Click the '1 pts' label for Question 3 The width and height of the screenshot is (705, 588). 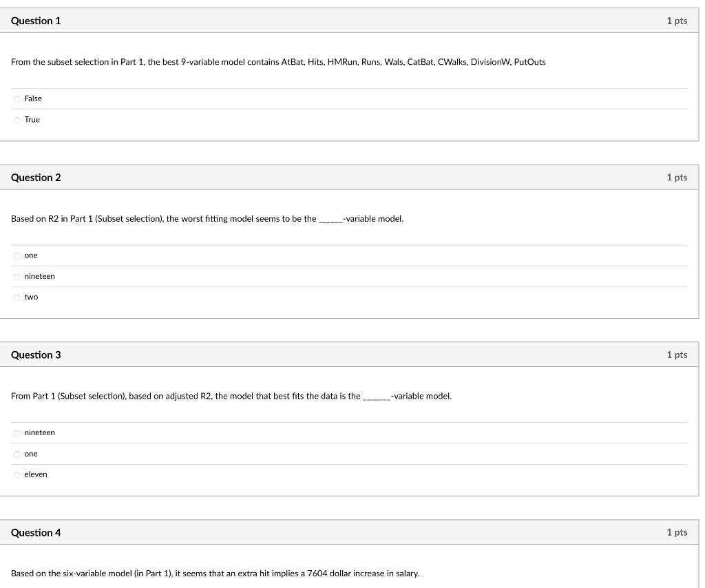(x=677, y=355)
